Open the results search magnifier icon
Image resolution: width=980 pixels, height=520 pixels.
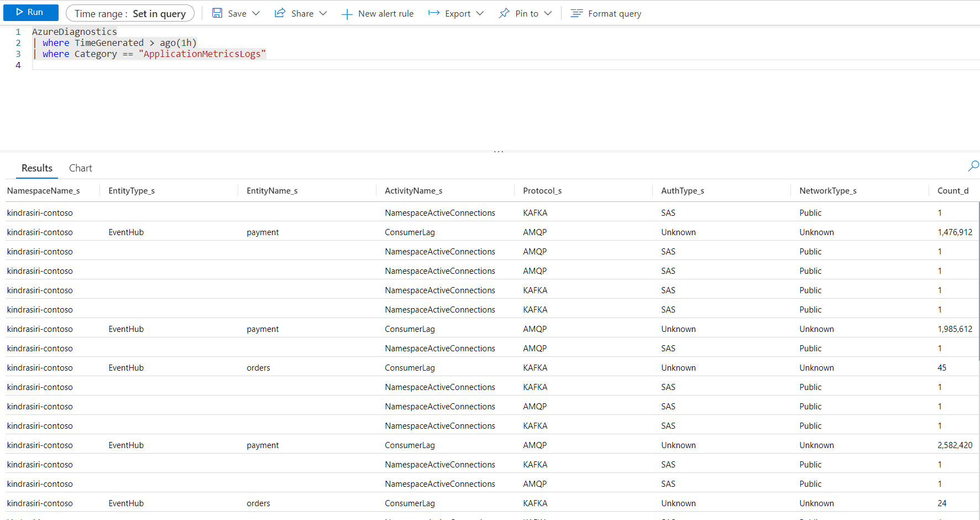[x=973, y=165]
